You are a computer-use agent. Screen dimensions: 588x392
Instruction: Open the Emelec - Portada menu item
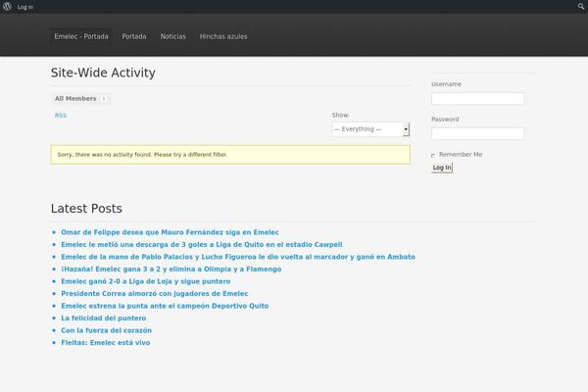tap(81, 36)
